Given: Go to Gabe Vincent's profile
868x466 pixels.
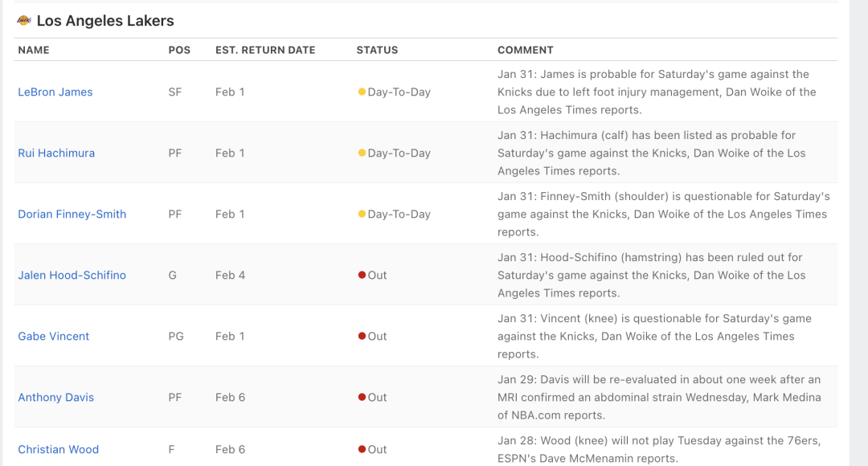Looking at the screenshot, I should (54, 336).
